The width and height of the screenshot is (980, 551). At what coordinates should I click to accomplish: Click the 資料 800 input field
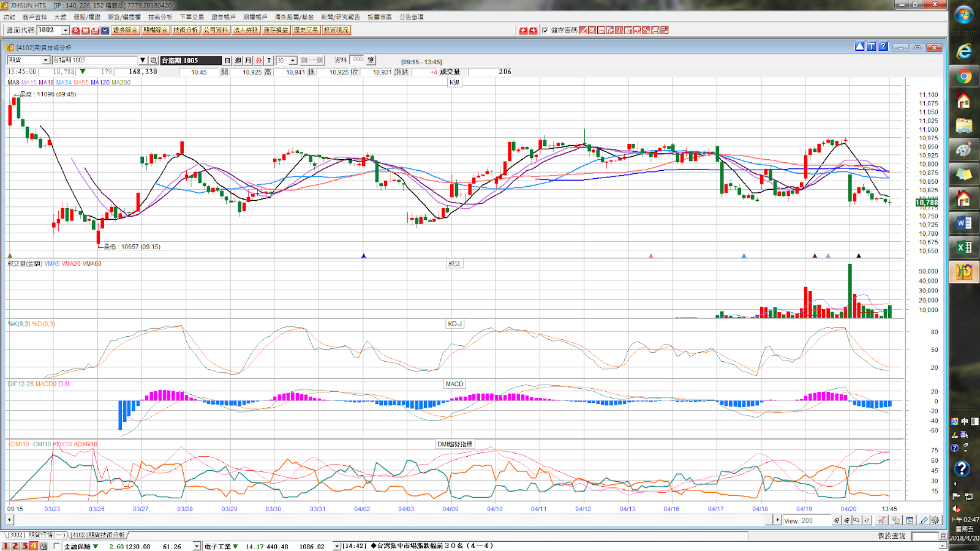pos(358,60)
